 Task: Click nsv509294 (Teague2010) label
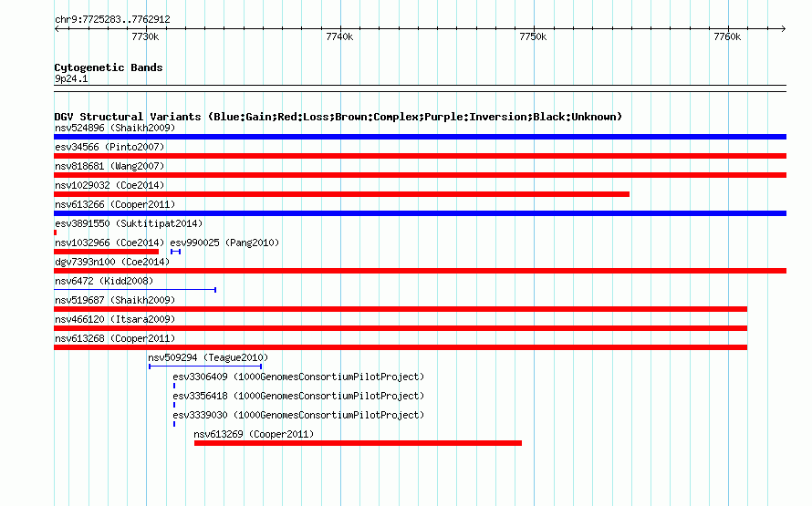tap(208, 357)
